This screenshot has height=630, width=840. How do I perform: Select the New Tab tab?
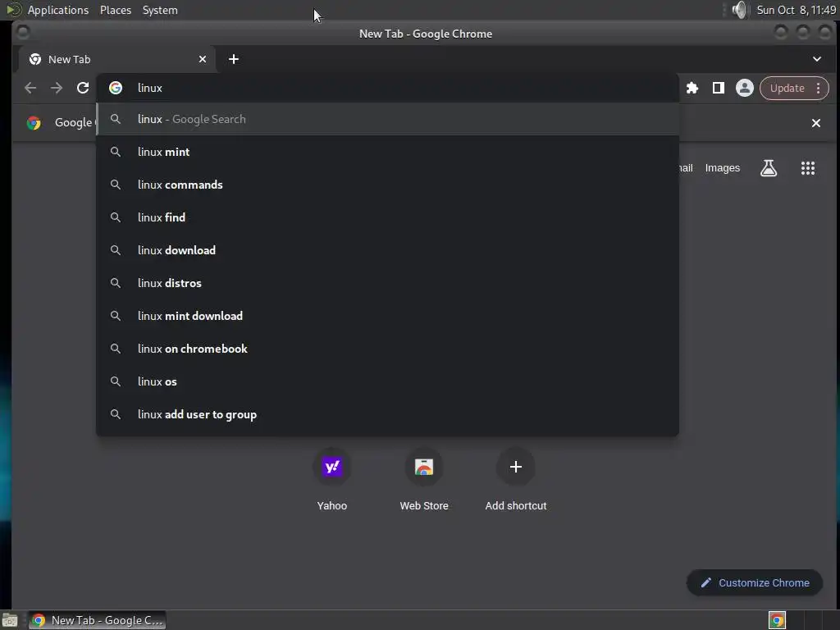117,59
